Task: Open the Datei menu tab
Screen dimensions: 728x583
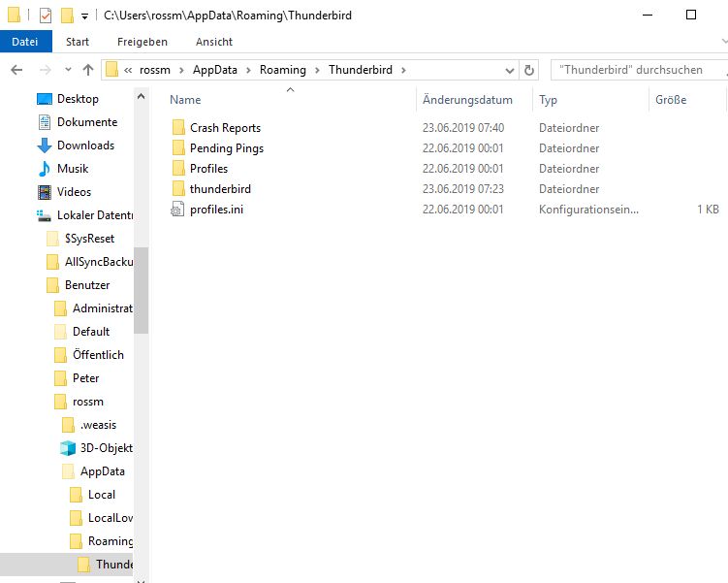Action: pyautogui.click(x=25, y=42)
